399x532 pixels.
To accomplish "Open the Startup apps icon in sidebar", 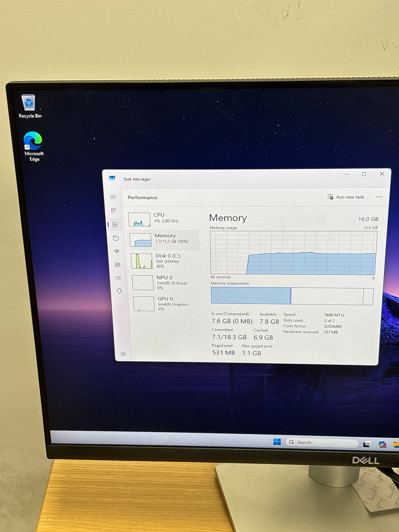I will tap(117, 251).
